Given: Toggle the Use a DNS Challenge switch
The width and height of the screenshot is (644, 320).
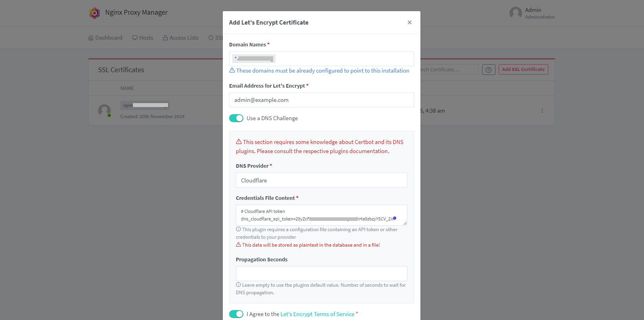Looking at the screenshot, I should (236, 118).
